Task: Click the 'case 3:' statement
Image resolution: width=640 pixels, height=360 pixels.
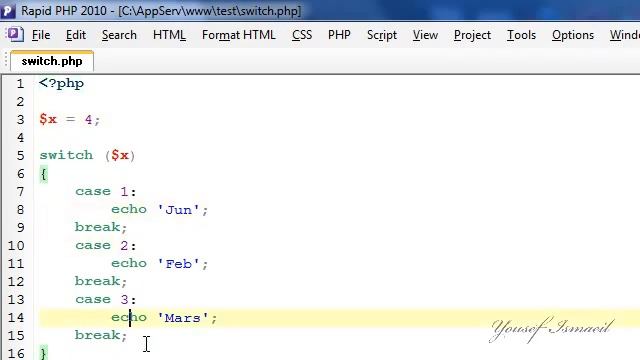Action: 106,299
